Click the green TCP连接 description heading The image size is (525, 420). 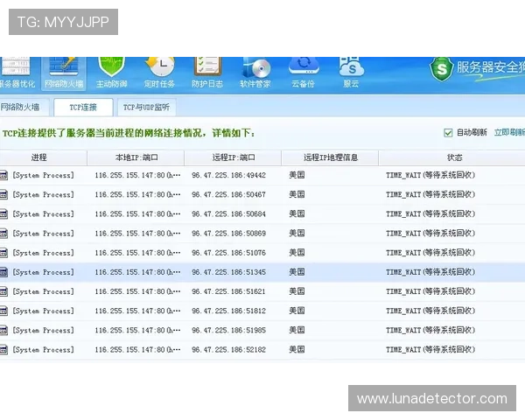tap(129, 133)
